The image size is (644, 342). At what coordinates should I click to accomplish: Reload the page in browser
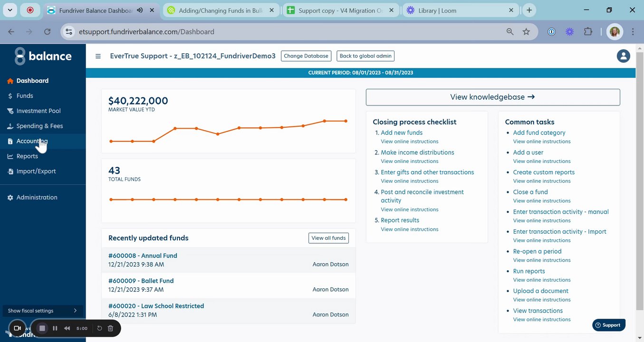coord(47,32)
